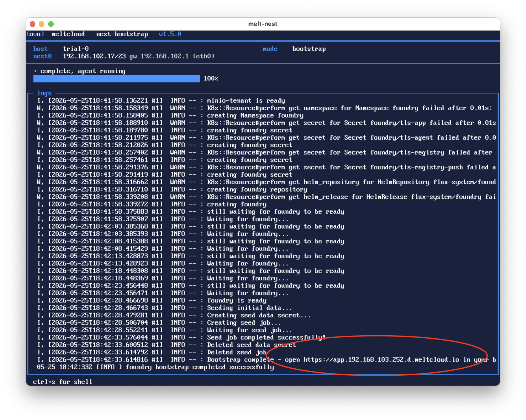Click the mode label
The width and height of the screenshot is (526, 420).
coord(270,49)
